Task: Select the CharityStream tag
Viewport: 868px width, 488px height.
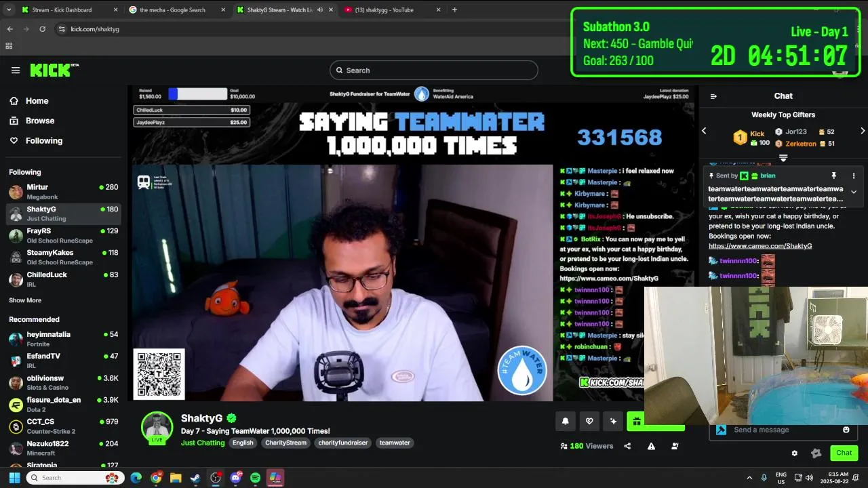Action: 285,443
